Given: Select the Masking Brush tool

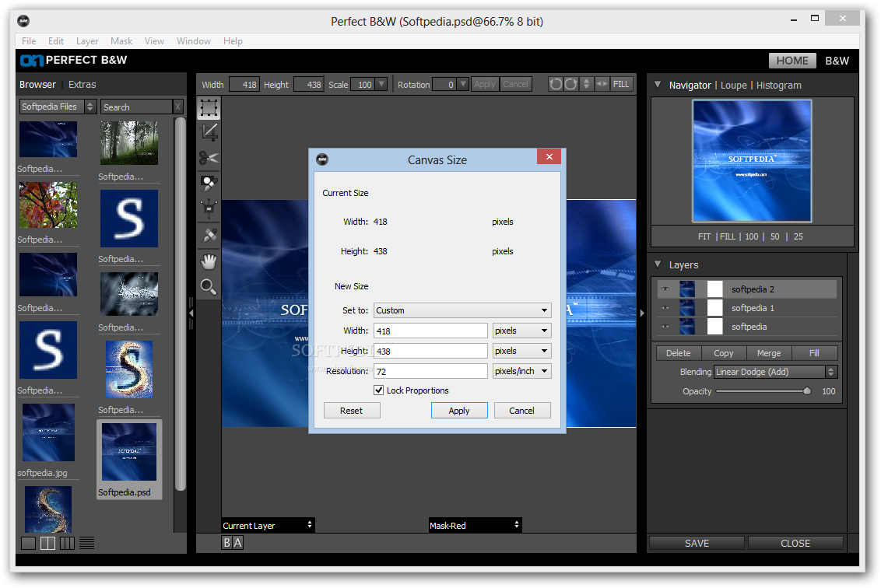Looking at the screenshot, I should [x=209, y=183].
